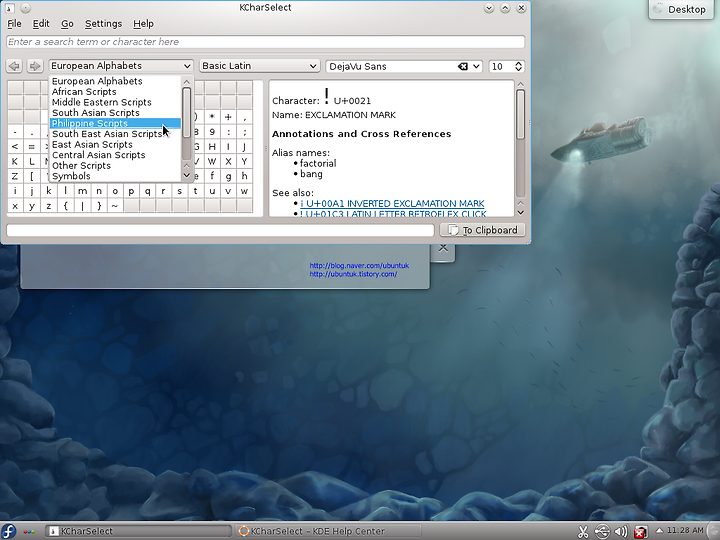Select European Alphabets in the list
The height and width of the screenshot is (540, 720).
point(115,81)
